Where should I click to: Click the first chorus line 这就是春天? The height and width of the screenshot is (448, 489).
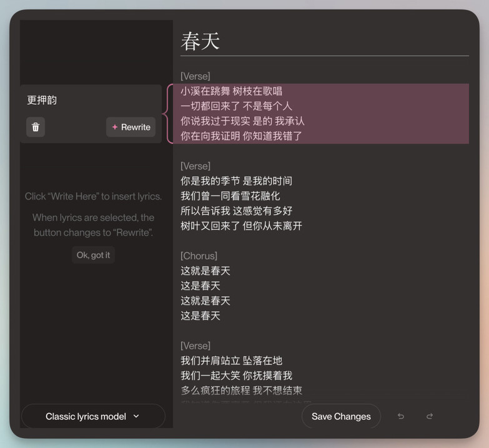click(205, 270)
